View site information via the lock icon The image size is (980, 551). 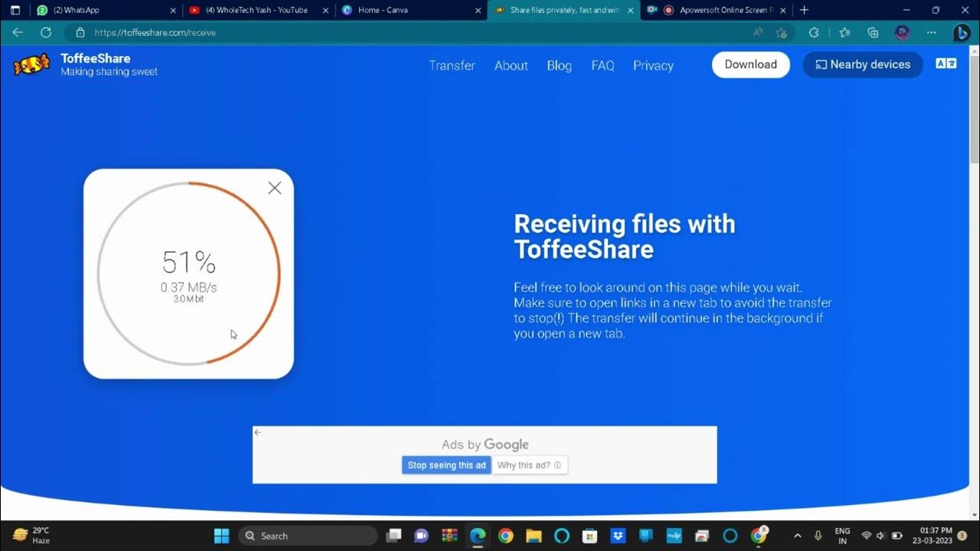click(x=80, y=33)
